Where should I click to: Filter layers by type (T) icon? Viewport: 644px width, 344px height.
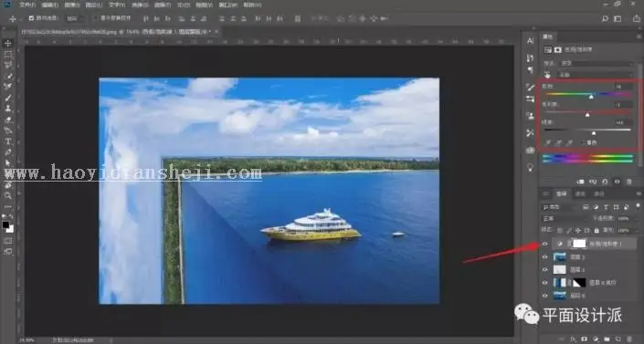[606, 207]
